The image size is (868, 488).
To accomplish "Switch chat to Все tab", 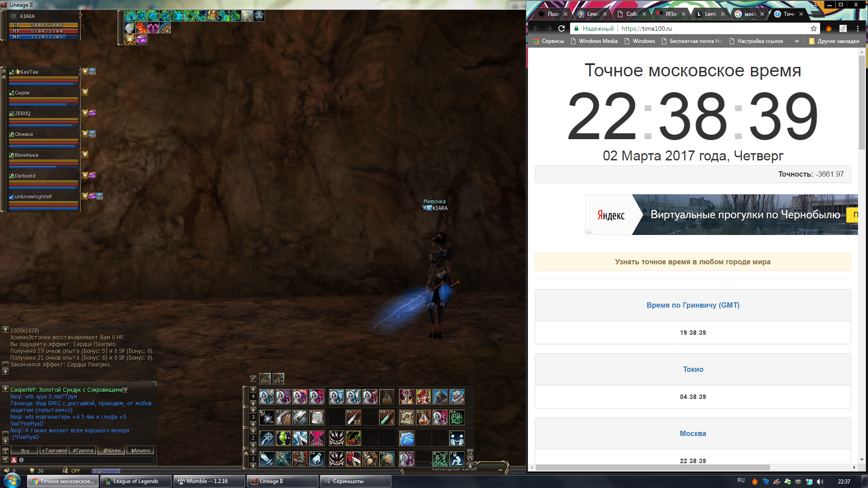I will click(x=25, y=450).
